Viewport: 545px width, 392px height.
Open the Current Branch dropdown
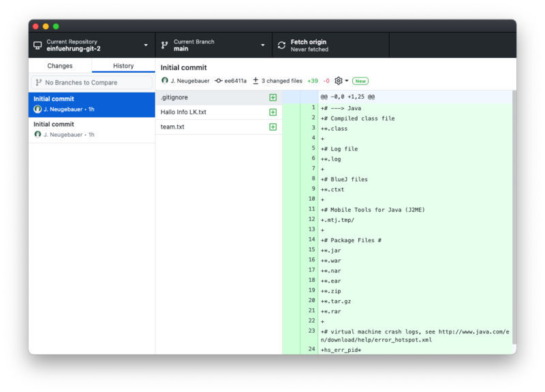click(x=214, y=45)
